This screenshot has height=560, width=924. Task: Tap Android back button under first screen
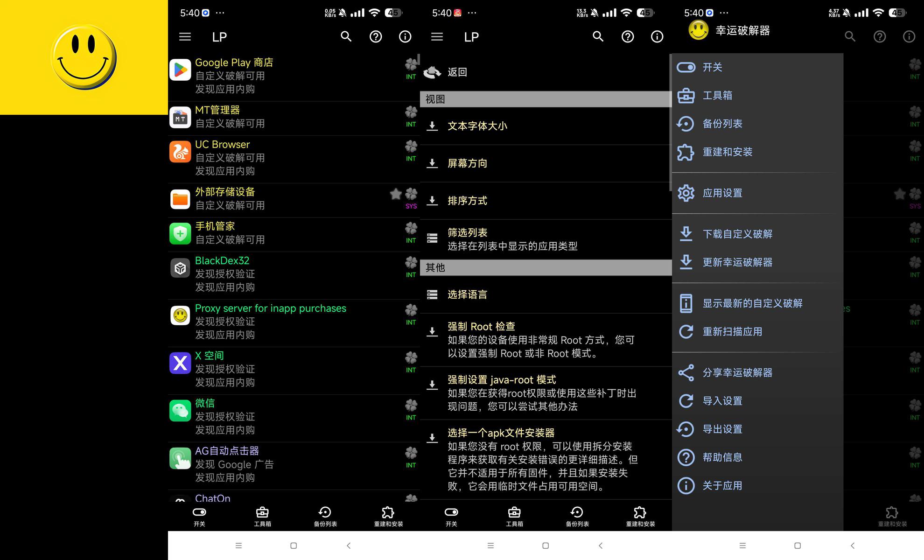[349, 546]
